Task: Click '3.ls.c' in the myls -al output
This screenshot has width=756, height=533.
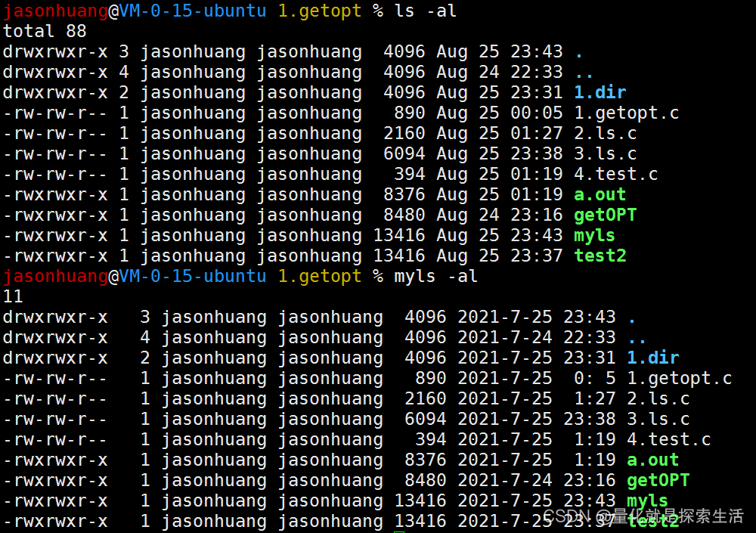Action: pos(658,419)
